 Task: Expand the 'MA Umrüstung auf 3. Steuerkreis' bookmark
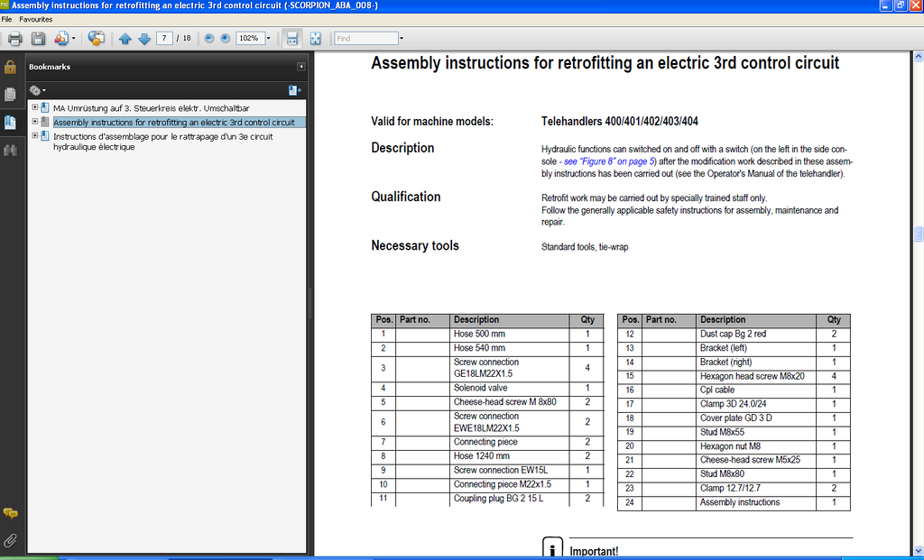(x=34, y=108)
